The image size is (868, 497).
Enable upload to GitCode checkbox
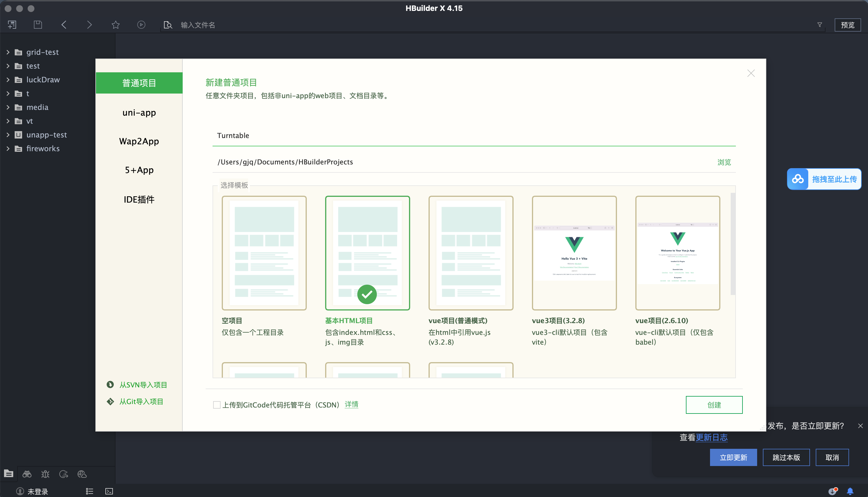coord(217,405)
